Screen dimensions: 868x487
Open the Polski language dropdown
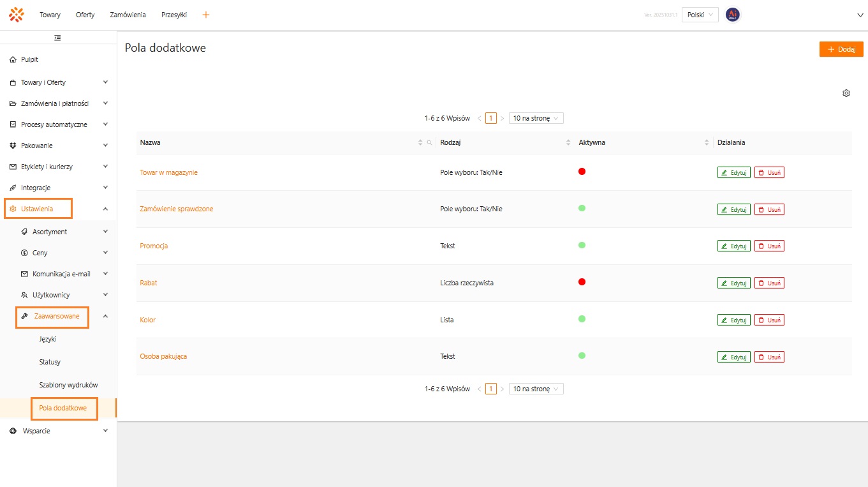(700, 15)
